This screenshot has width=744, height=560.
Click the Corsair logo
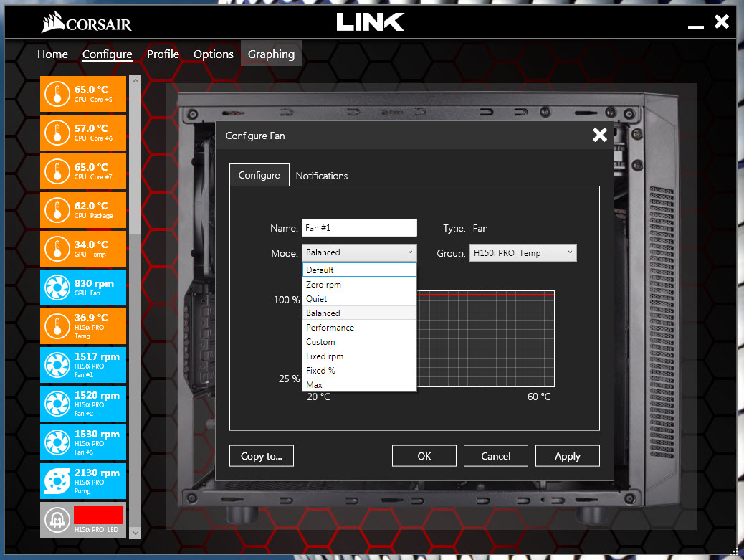(86, 22)
